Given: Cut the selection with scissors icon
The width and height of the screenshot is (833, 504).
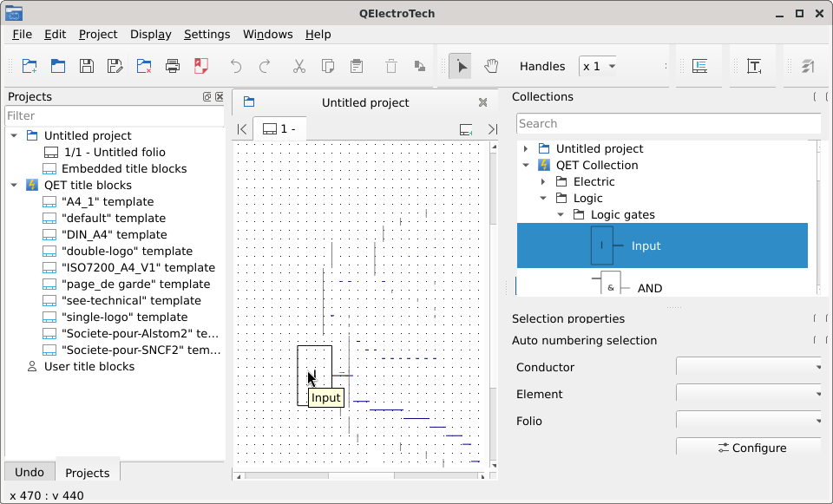Looking at the screenshot, I should [x=299, y=67].
